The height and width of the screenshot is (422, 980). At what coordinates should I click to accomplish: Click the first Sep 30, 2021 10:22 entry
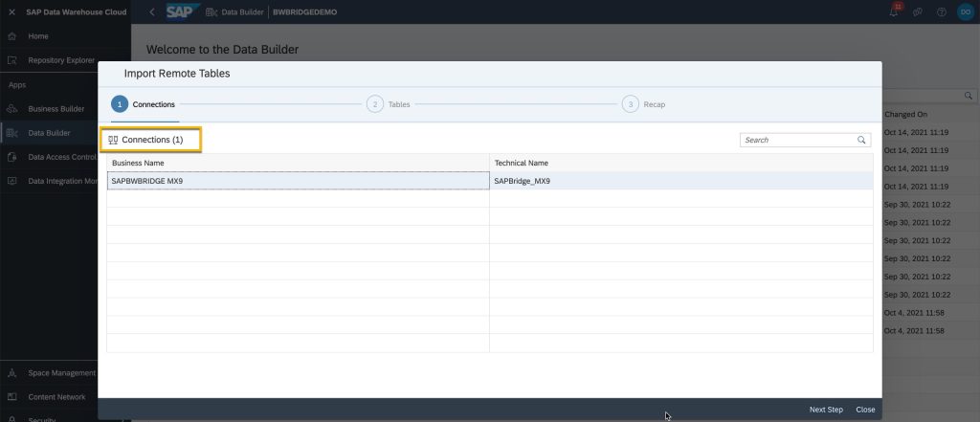(917, 205)
